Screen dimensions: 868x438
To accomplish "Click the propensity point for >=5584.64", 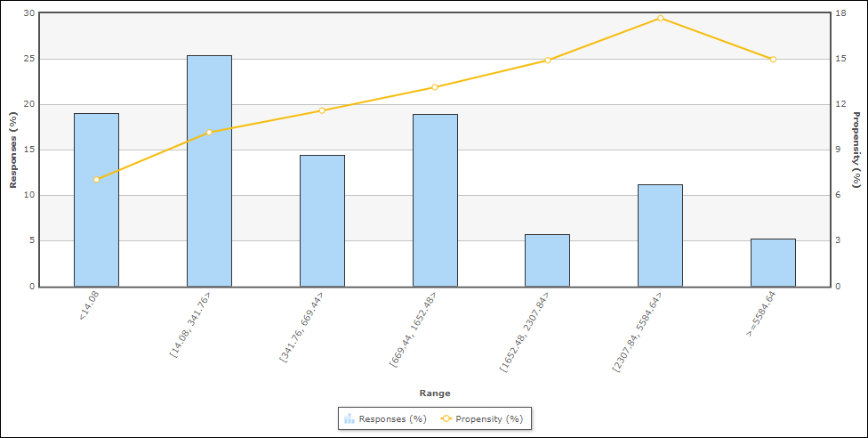I will (x=773, y=60).
